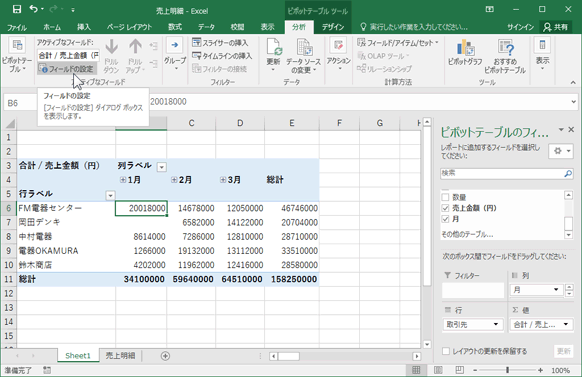Image resolution: width=582 pixels, height=377 pixels.
Task: Open the デザイン tab
Action: coord(333,27)
